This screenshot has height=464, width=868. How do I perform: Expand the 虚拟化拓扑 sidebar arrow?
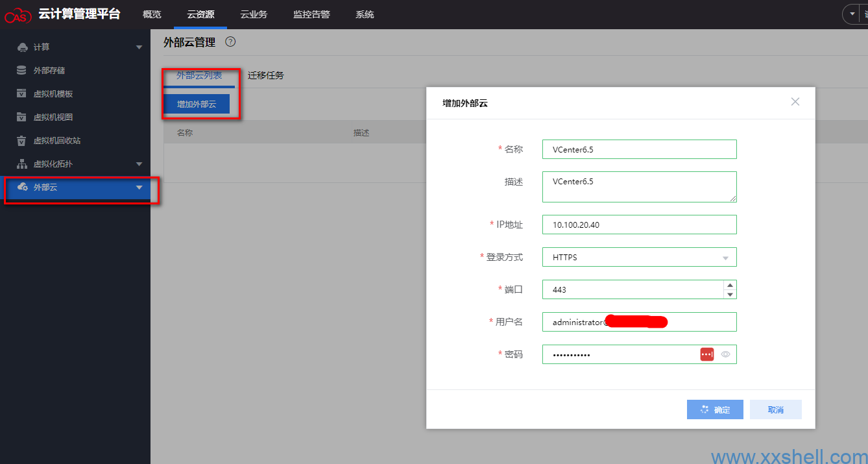click(139, 164)
